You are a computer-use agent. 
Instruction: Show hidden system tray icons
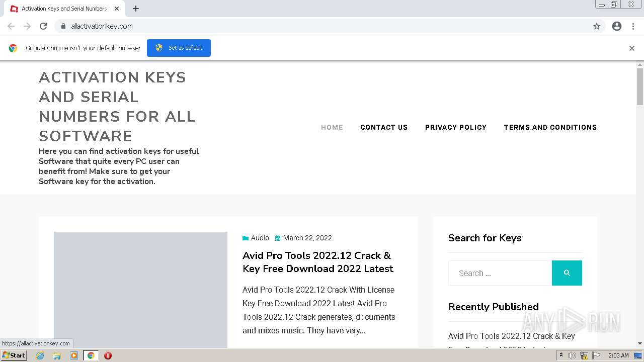561,355
